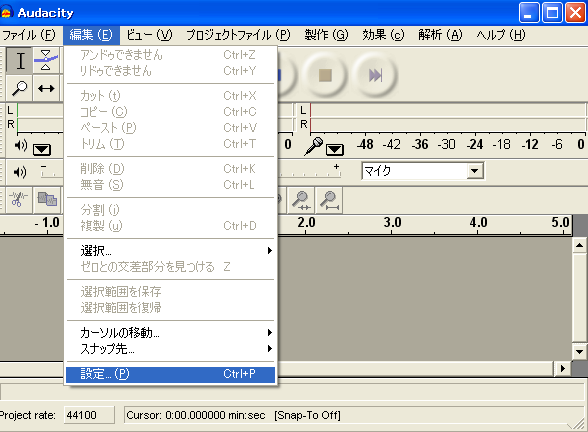
Task: Choose 設定... (P) from the Edit menu
Action: (170, 374)
